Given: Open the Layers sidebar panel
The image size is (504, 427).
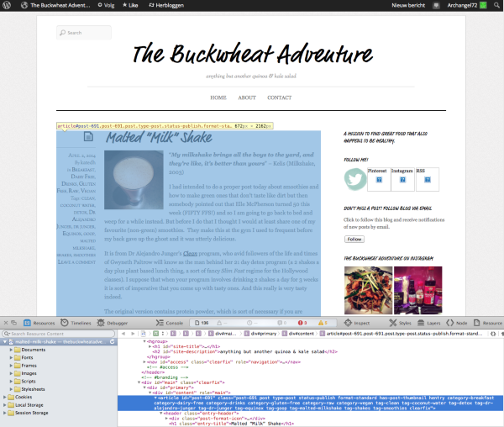Looking at the screenshot, I should pyautogui.click(x=428, y=323).
